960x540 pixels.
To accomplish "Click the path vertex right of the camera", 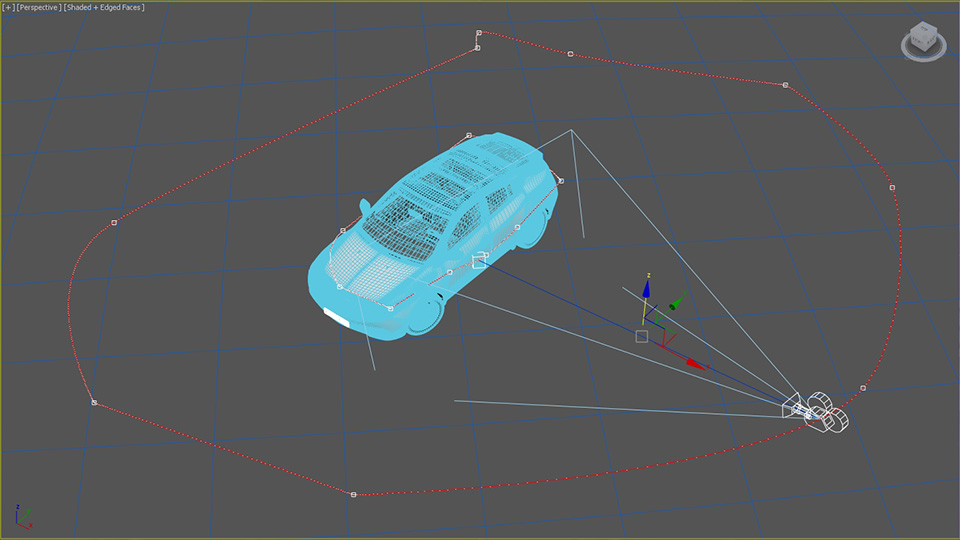I will coord(863,387).
